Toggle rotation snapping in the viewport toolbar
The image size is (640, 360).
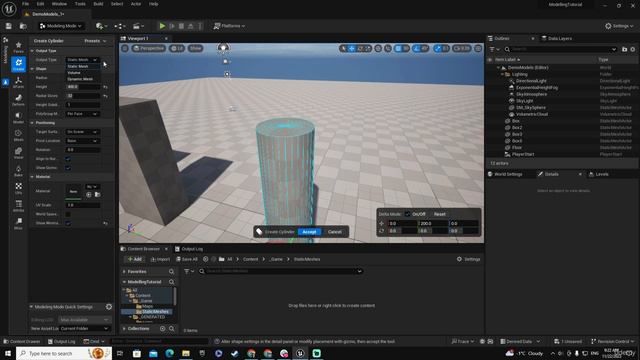tap(416, 48)
